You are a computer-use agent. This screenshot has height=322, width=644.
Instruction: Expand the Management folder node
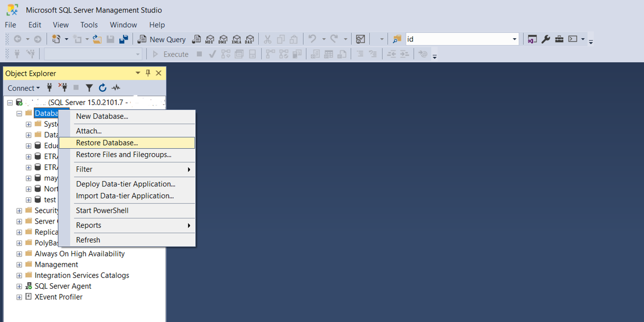(x=19, y=265)
